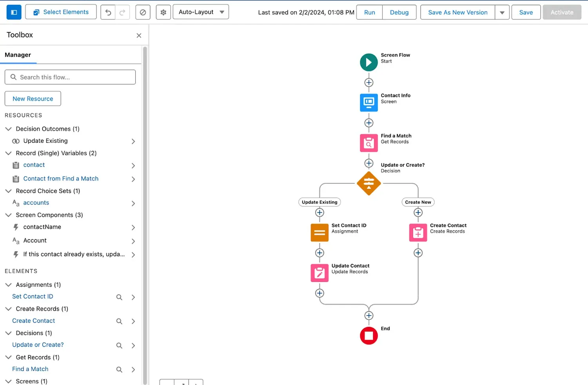This screenshot has height=385, width=588.
Task: Click Save As New Version button
Action: coord(458,13)
